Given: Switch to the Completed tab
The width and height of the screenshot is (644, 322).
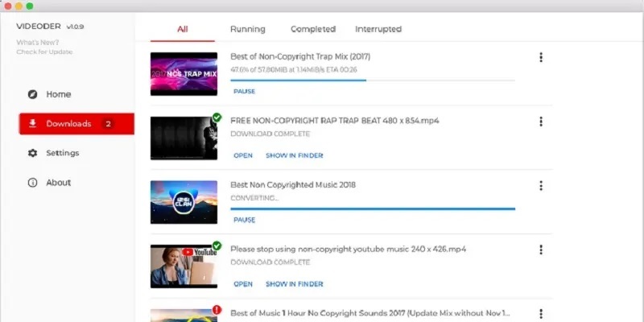Looking at the screenshot, I should click(x=313, y=29).
